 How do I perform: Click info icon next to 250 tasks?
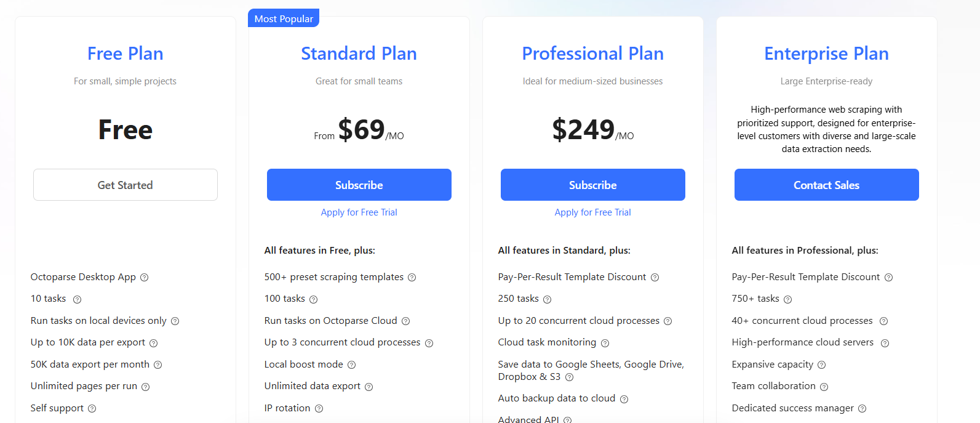pyautogui.click(x=547, y=300)
